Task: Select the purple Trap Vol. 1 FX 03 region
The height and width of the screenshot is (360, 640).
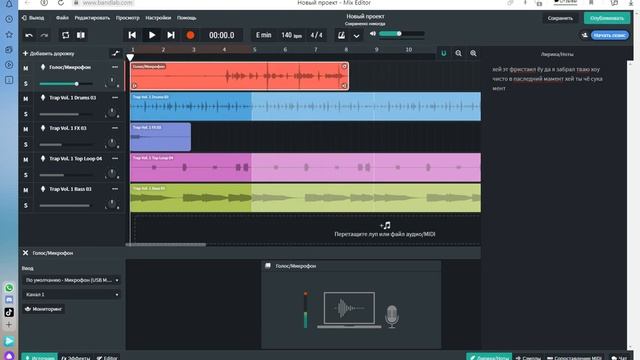Action: click(x=160, y=137)
